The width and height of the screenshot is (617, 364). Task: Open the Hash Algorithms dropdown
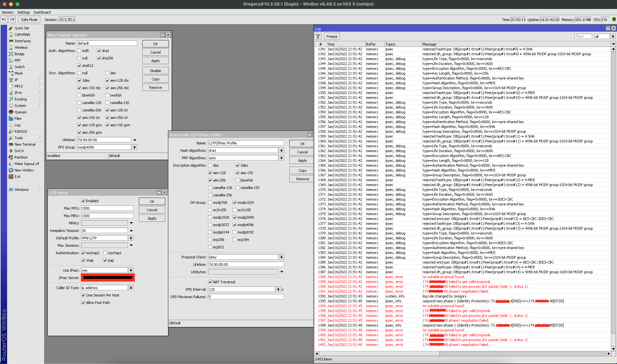pos(281,150)
